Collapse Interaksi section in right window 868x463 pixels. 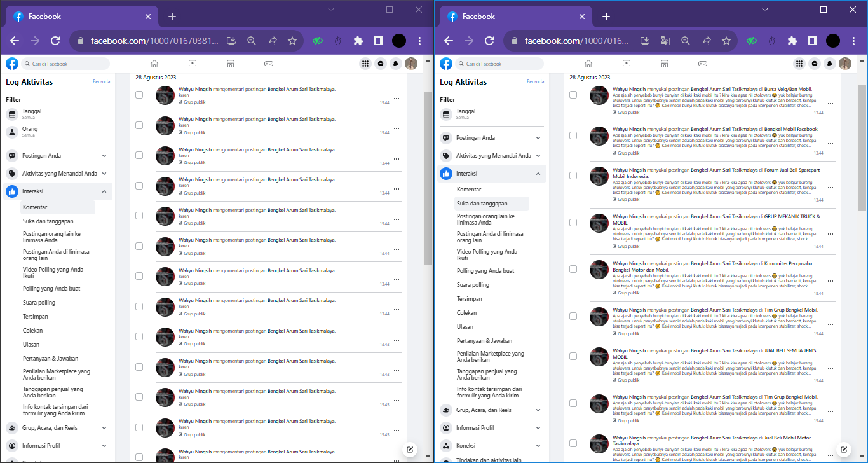pyautogui.click(x=492, y=174)
